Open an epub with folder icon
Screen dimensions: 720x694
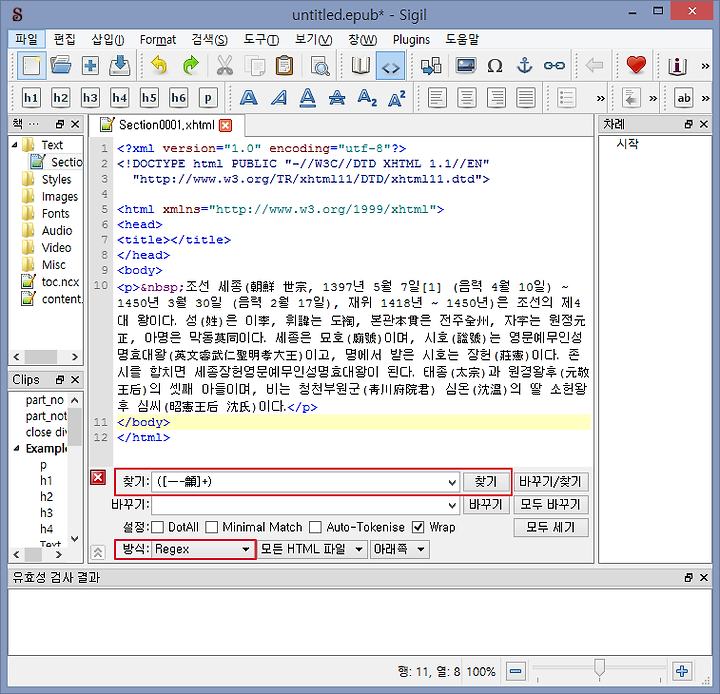pos(61,66)
